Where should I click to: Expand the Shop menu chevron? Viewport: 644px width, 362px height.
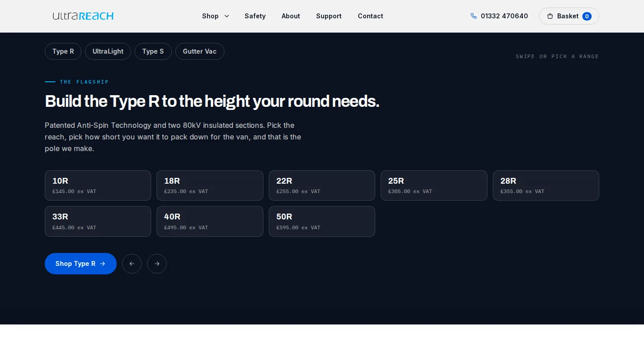227,16
